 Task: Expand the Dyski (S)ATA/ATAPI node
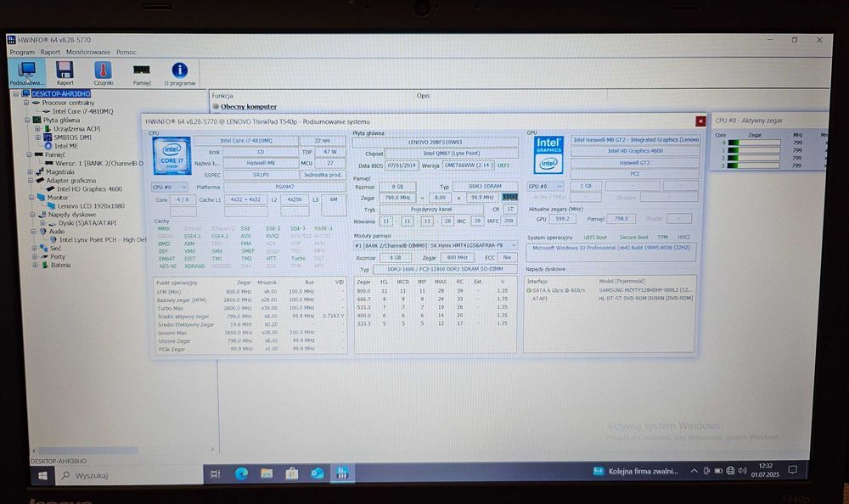pyautogui.click(x=42, y=222)
